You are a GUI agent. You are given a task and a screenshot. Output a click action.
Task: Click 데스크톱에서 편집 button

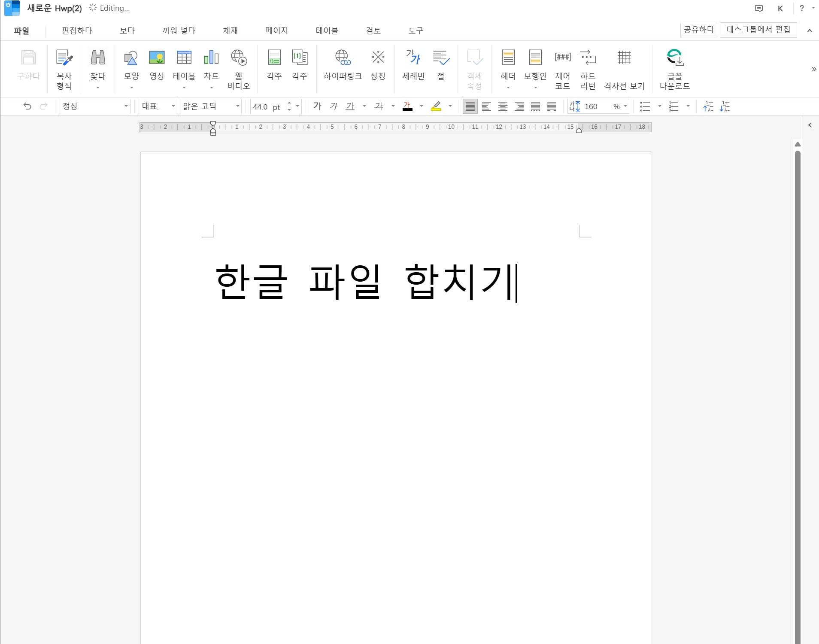click(758, 30)
